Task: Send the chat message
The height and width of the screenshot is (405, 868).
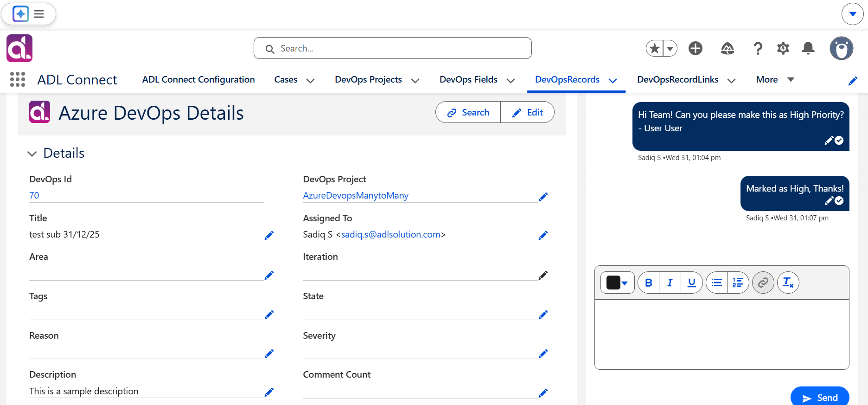Action: (820, 397)
